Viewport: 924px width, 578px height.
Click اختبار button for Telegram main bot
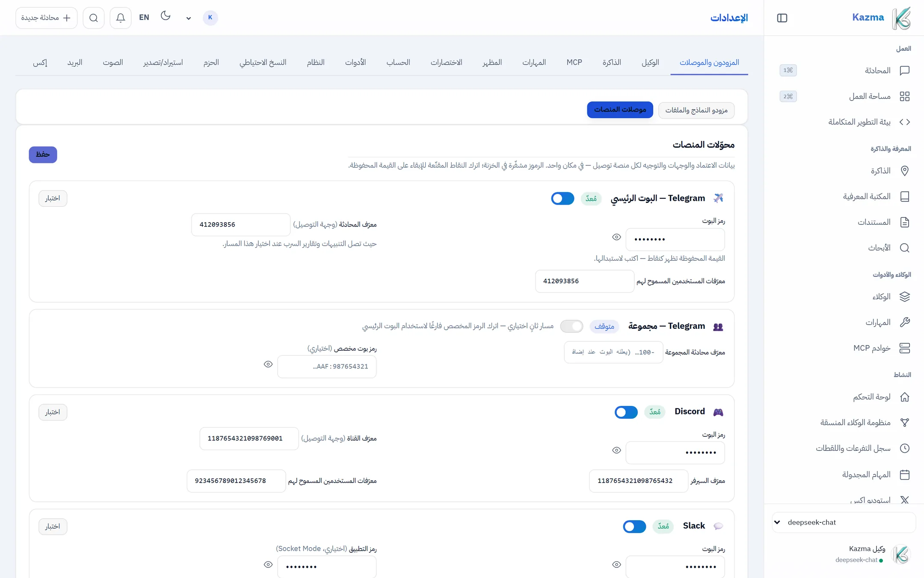point(53,198)
